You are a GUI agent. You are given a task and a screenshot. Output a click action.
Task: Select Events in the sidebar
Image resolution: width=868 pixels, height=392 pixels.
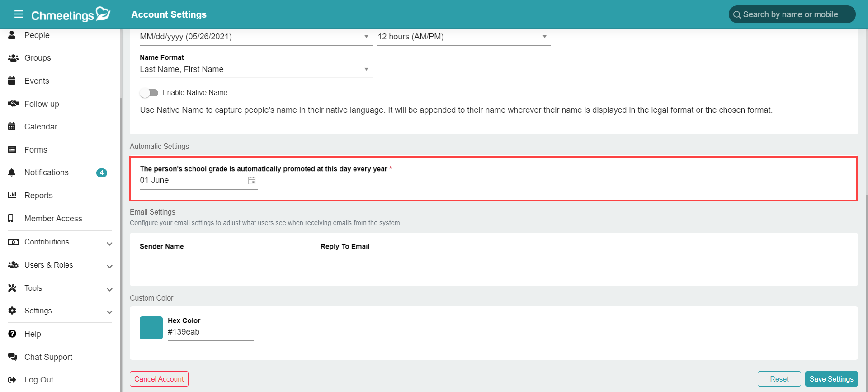point(37,81)
